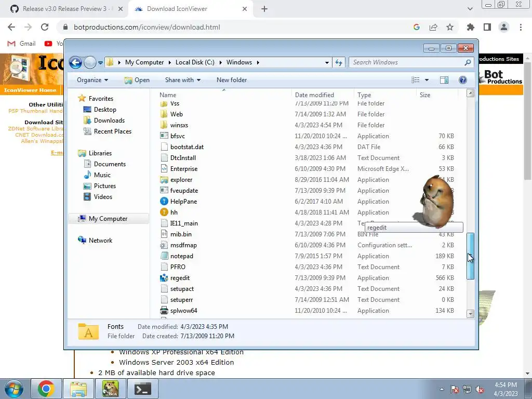The height and width of the screenshot is (399, 532).
Task: Toggle the preview pane icon
Action: click(444, 80)
